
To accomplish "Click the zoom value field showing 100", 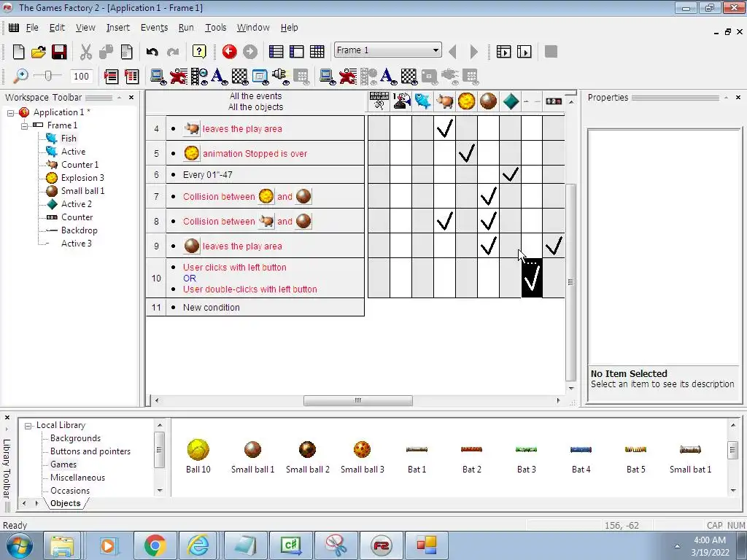I will [81, 76].
